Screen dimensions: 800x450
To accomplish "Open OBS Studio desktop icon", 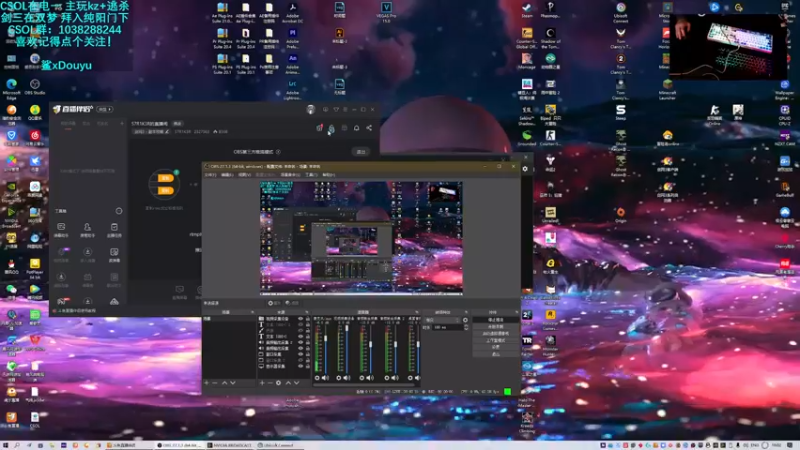I will tap(35, 87).
